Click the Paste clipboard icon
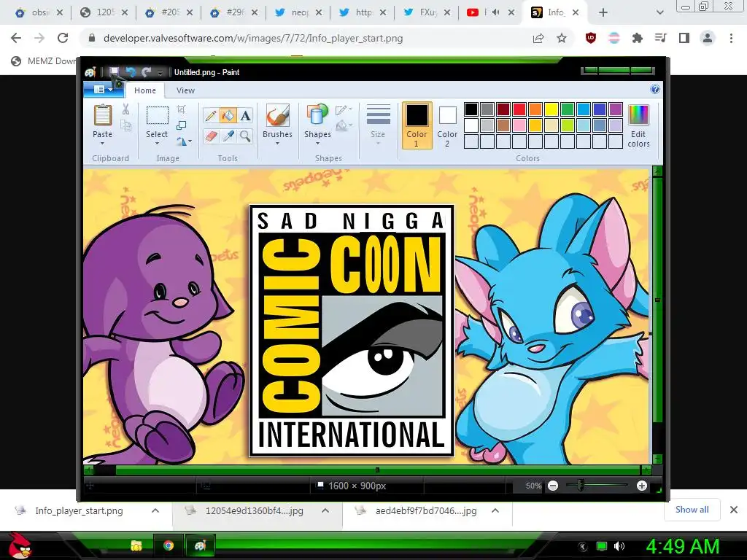Viewport: 747px width, 560px height. pos(102,116)
